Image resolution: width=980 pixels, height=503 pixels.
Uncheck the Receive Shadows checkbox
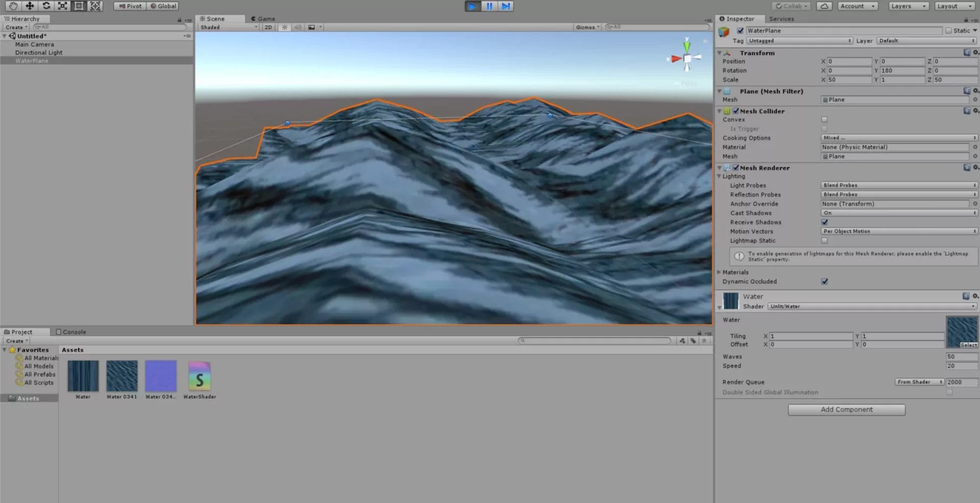[824, 222]
